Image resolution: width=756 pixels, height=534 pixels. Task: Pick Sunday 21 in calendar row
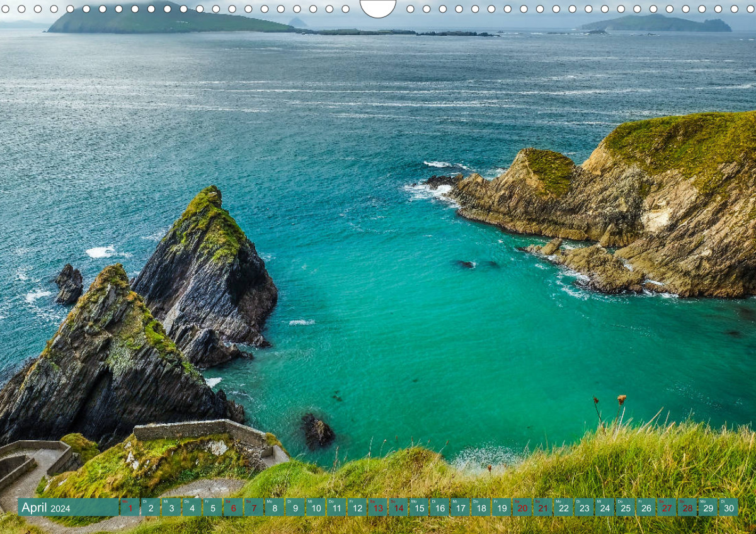542,508
